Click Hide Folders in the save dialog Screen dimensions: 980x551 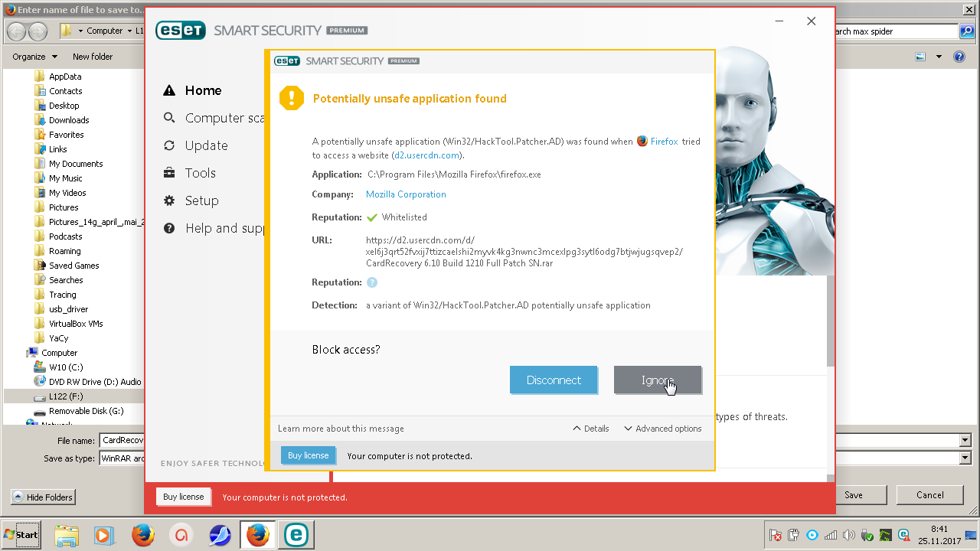click(x=42, y=497)
